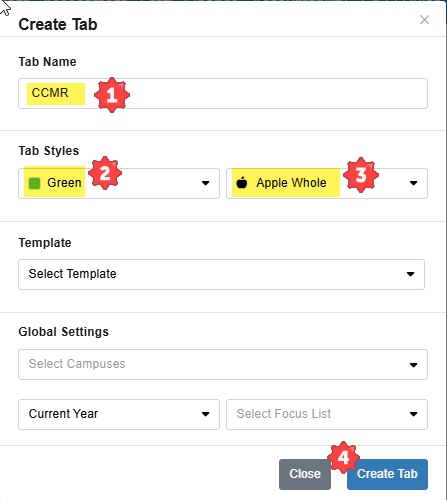Image resolution: width=447 pixels, height=500 pixels.
Task: Open the Apple Whole icon dropdown
Action: click(327, 183)
